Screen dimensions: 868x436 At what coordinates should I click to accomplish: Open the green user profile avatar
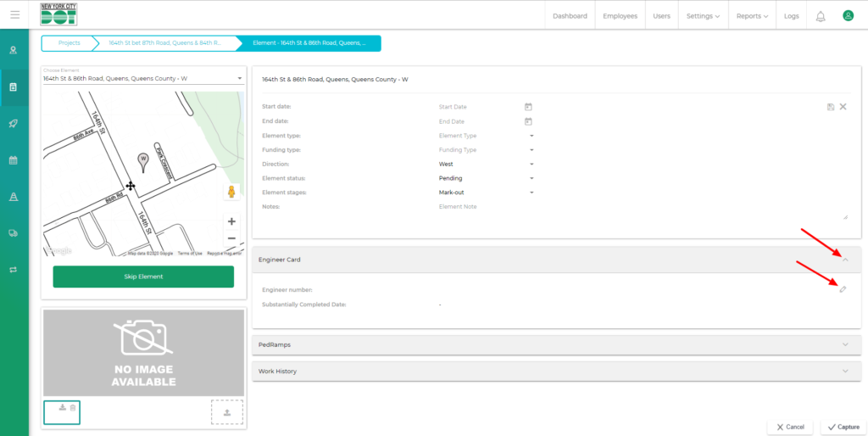pos(848,16)
